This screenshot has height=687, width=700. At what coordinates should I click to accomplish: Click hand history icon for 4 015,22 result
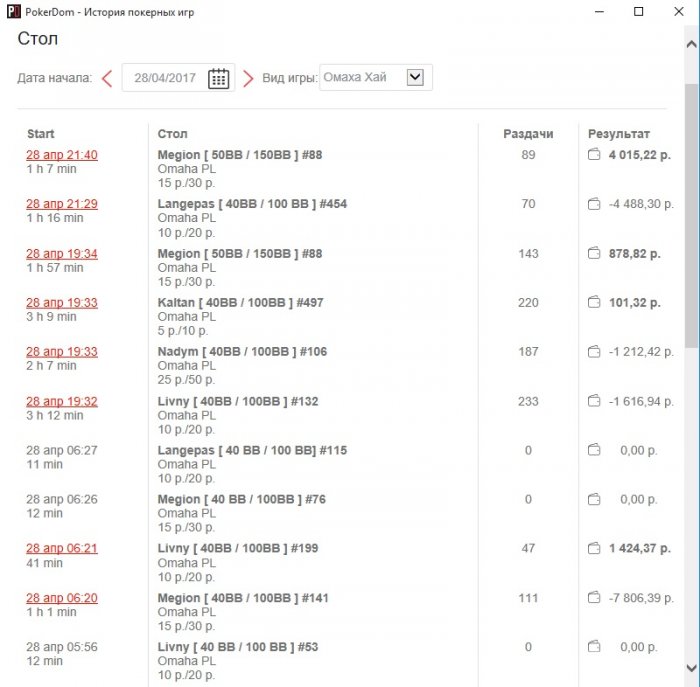click(x=593, y=155)
